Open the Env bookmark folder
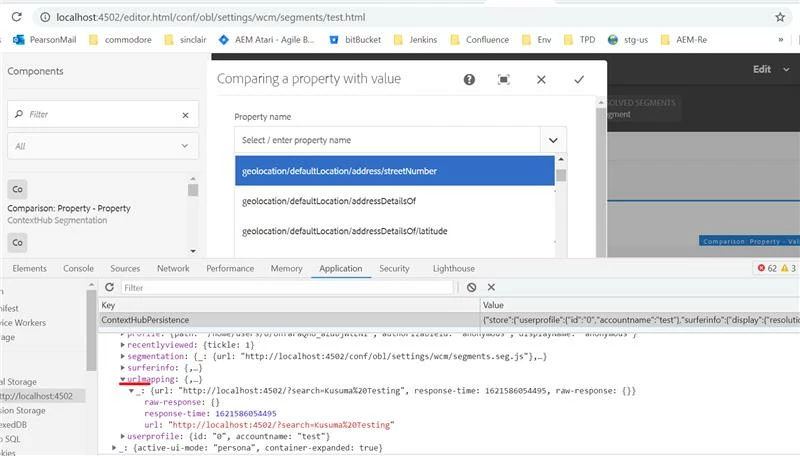This screenshot has height=456, width=800. click(536, 40)
